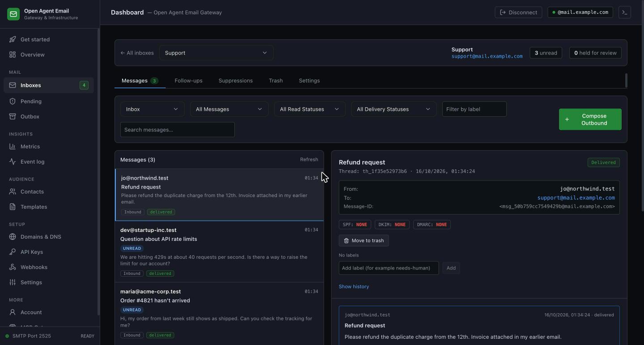The height and width of the screenshot is (345, 644).
Task: Click the 0 held for review badge
Action: pos(595,53)
